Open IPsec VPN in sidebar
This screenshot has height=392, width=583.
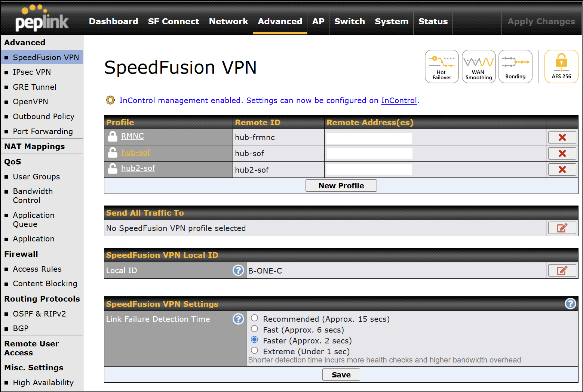(32, 72)
